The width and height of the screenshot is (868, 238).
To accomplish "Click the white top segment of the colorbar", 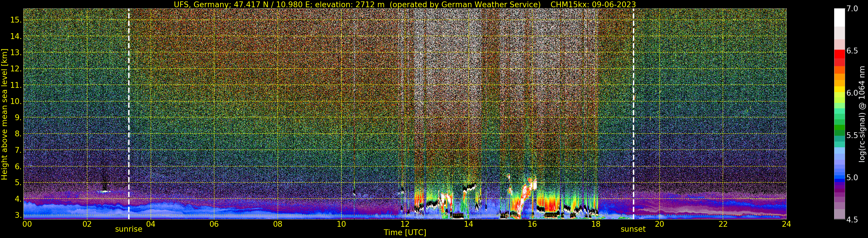I will [839, 18].
